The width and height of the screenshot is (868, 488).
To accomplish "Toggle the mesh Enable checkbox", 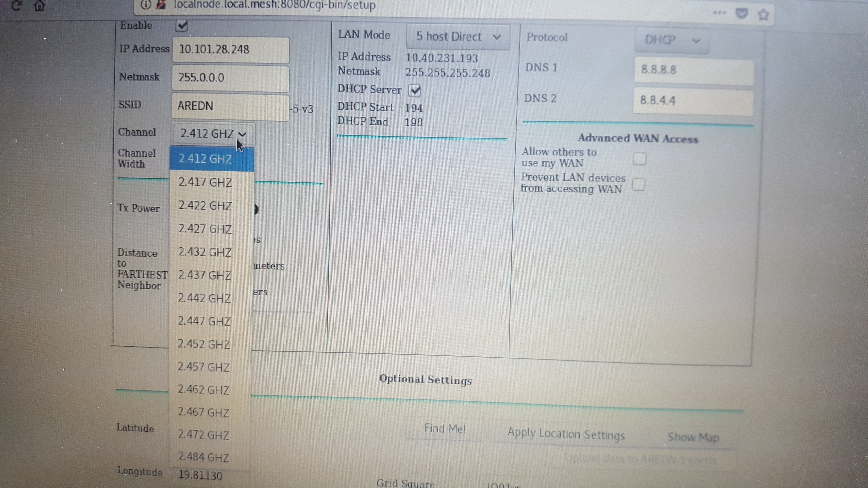I will tap(182, 26).
